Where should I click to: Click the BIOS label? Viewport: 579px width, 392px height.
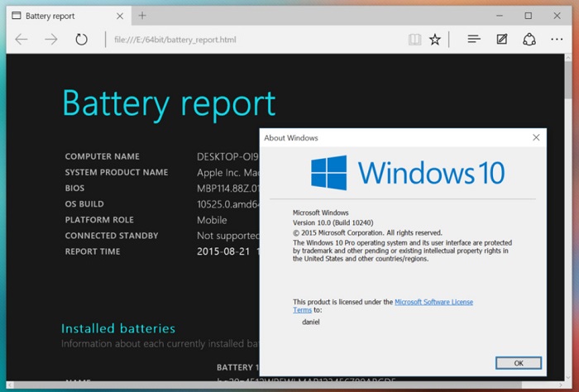point(74,189)
